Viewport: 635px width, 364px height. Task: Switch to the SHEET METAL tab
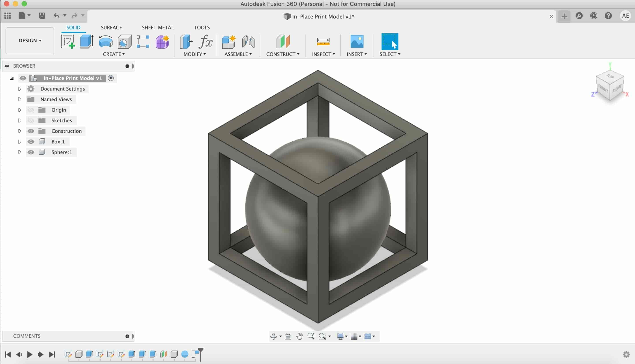158,28
